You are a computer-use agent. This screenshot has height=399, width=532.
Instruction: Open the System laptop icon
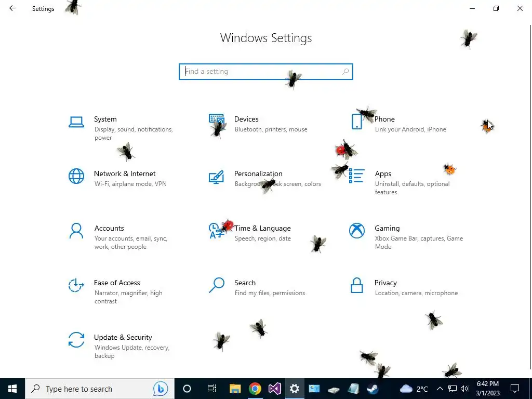pos(76,122)
